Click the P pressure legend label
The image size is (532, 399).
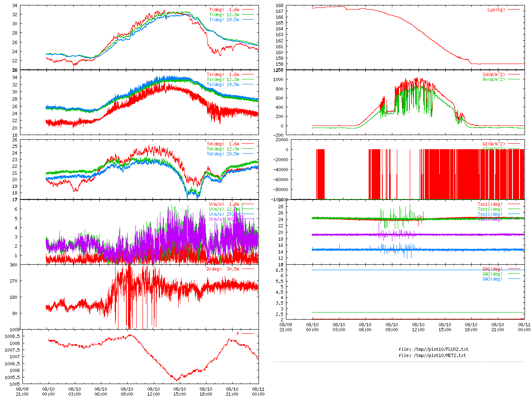pyautogui.click(x=238, y=334)
